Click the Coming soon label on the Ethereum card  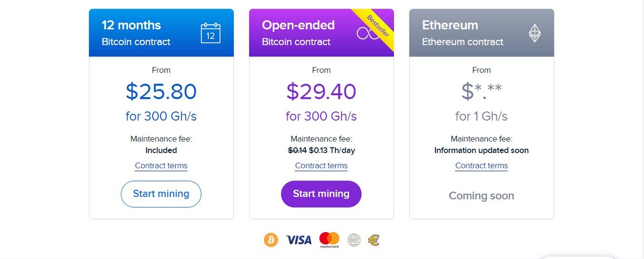[x=481, y=196]
